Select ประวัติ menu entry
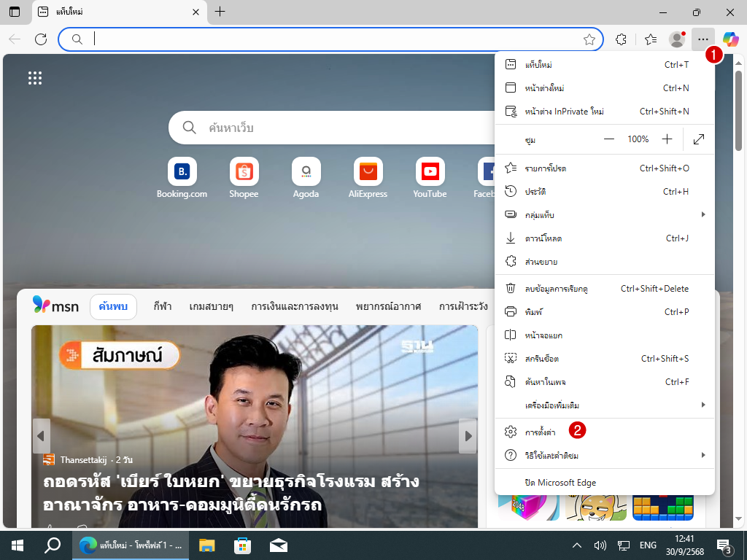747x560 pixels. click(535, 192)
